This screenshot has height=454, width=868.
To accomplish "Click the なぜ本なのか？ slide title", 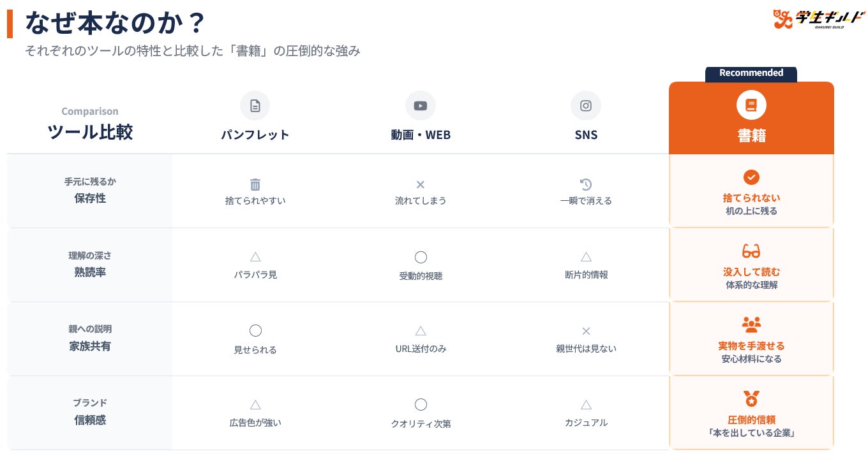I will tap(115, 23).
